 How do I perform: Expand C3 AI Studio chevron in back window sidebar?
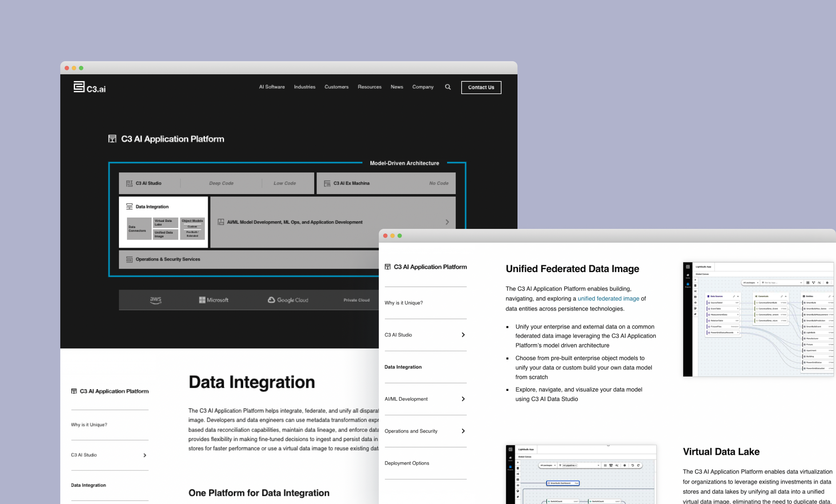(145, 455)
